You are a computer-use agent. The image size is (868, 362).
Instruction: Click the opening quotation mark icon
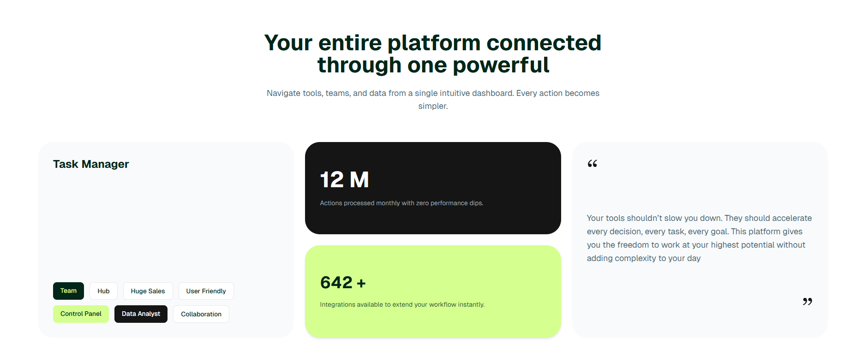[x=592, y=164]
